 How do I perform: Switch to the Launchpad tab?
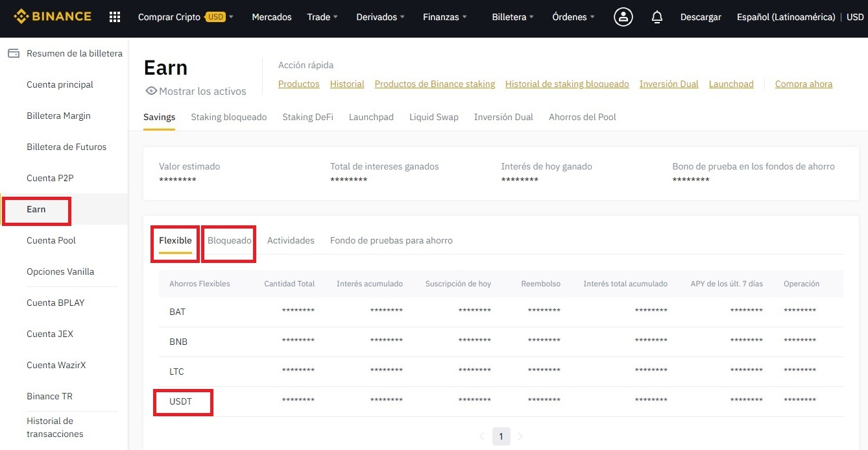[371, 117]
